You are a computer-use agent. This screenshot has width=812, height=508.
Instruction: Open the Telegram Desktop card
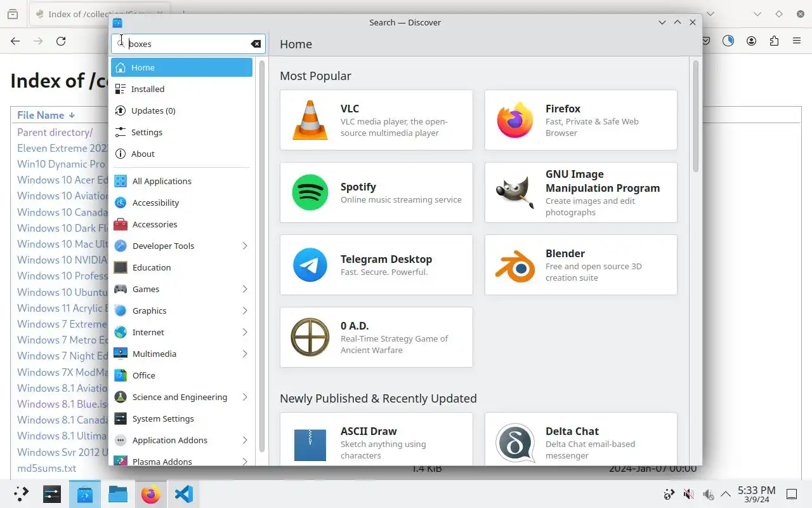point(376,265)
